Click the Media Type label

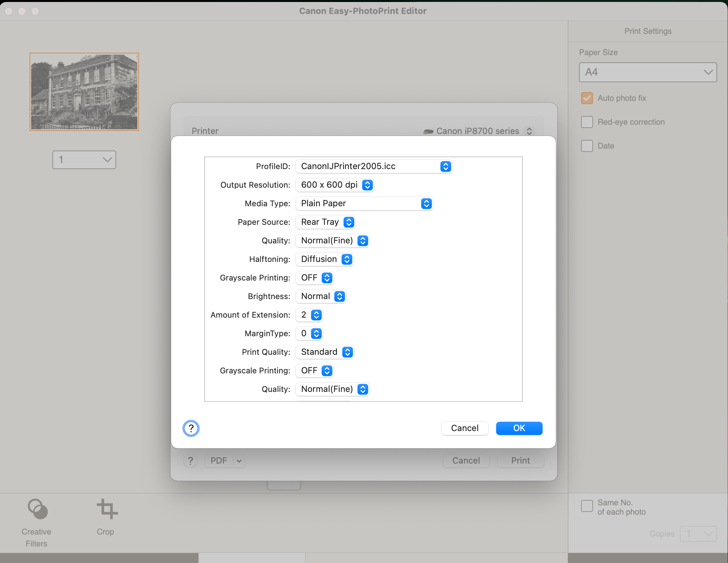(267, 203)
